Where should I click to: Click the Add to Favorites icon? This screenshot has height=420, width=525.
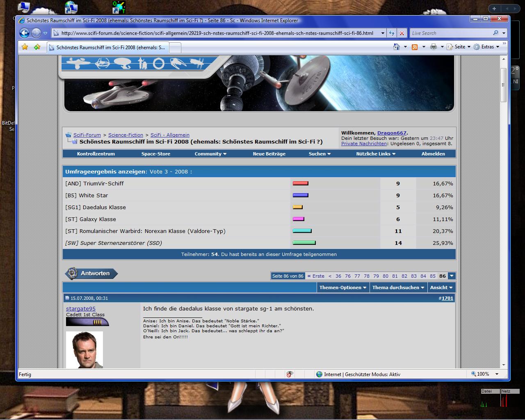click(x=37, y=47)
